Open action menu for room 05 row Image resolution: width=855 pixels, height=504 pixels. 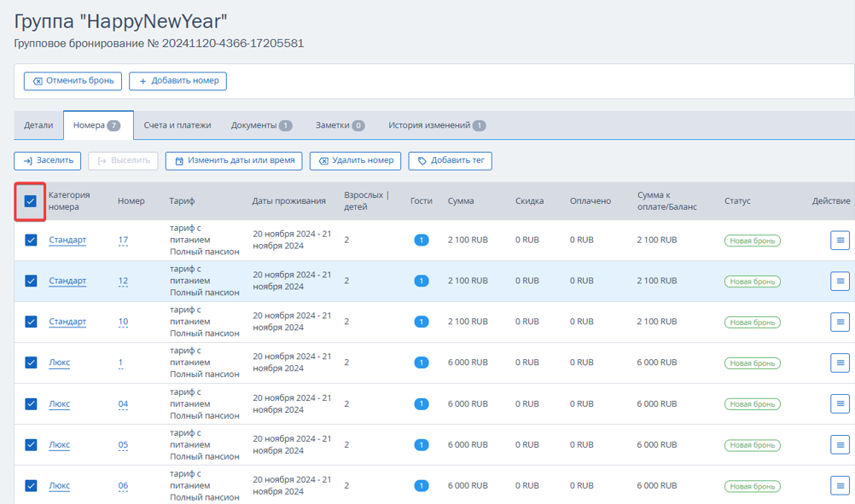(x=840, y=444)
